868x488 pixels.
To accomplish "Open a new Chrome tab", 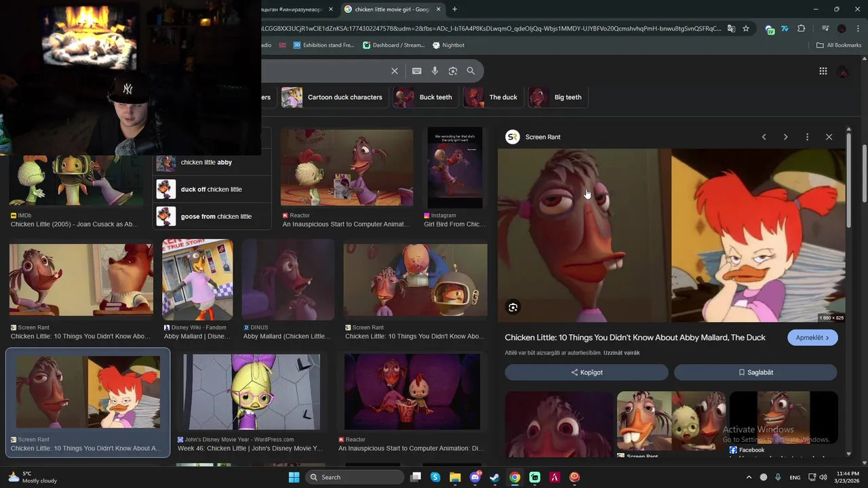I will (x=454, y=9).
